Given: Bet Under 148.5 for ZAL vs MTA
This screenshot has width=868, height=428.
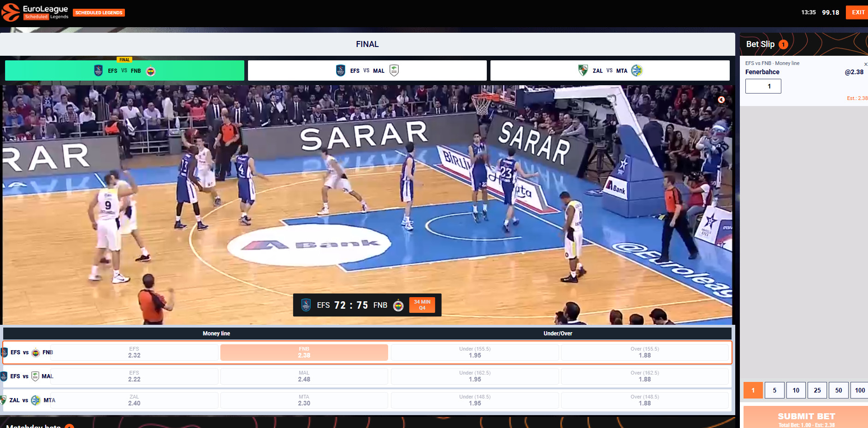Looking at the screenshot, I should point(475,400).
